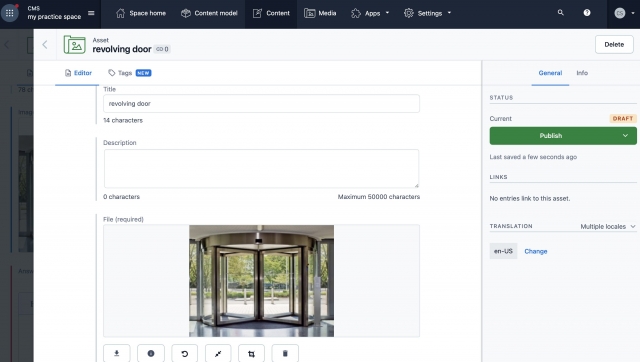Click the DRAFT status badge
The height and width of the screenshot is (362, 640).
coord(623,118)
